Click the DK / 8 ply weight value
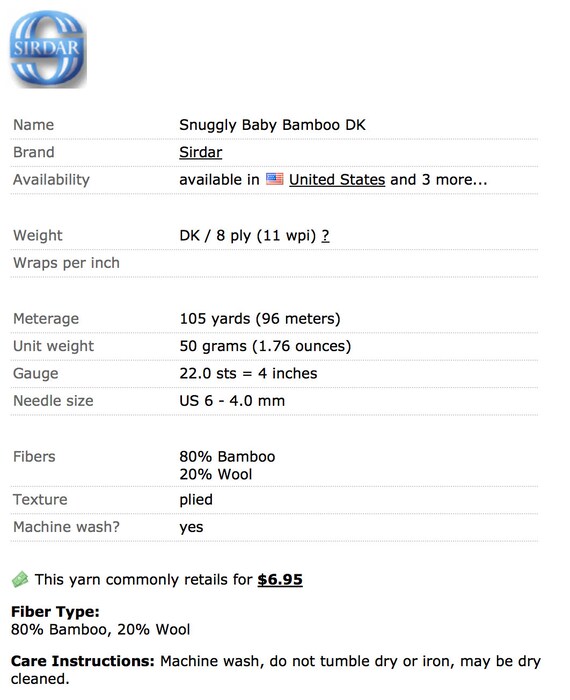Screen dimensions: 570x700 [x=247, y=235]
